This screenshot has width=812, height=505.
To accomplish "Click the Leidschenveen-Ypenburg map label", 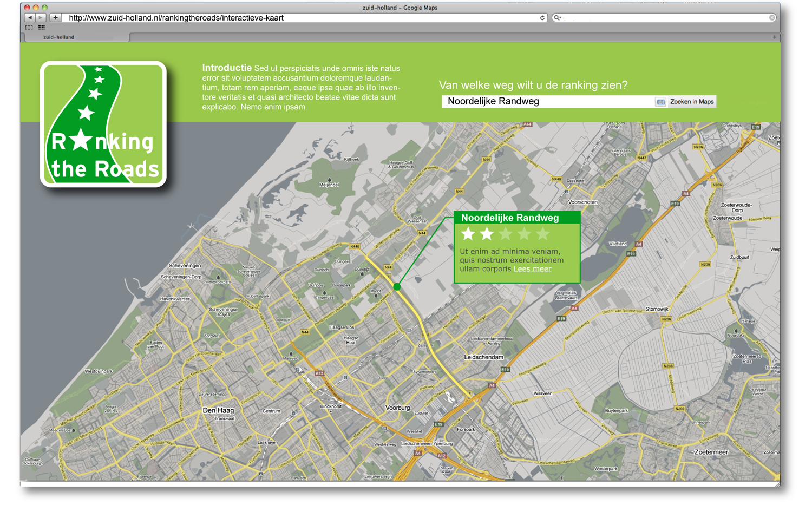I will (x=427, y=444).
